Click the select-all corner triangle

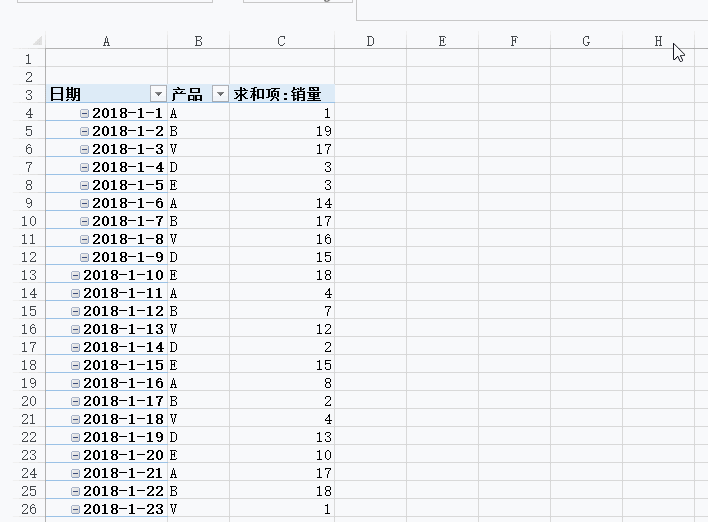[x=37, y=41]
